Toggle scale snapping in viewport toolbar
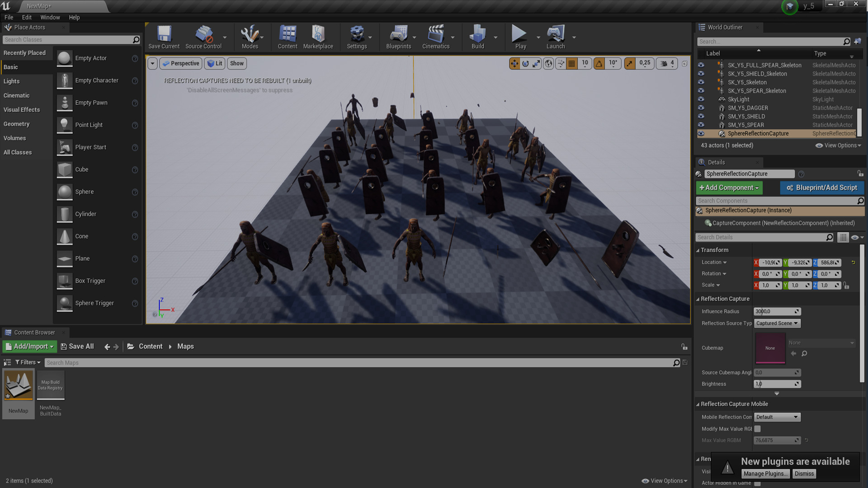 point(630,64)
